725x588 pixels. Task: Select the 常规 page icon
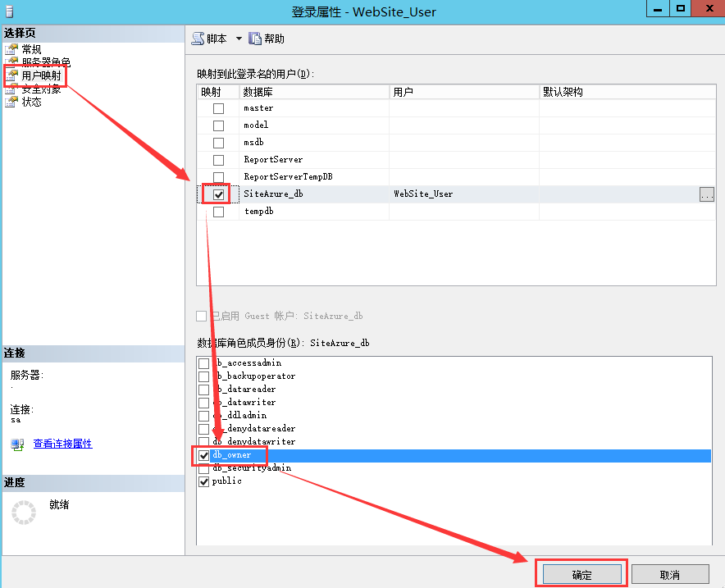point(11,50)
